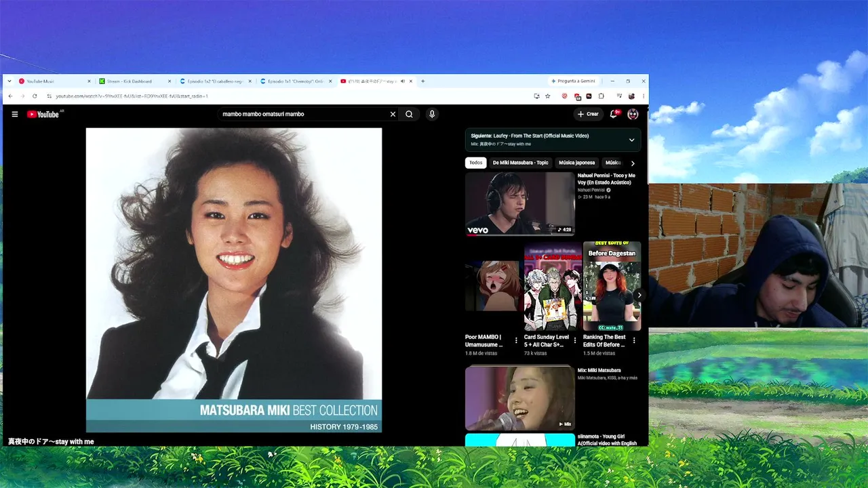Screen dimensions: 868x488
Task: Open options for Card Sunday short
Action: pos(575,340)
